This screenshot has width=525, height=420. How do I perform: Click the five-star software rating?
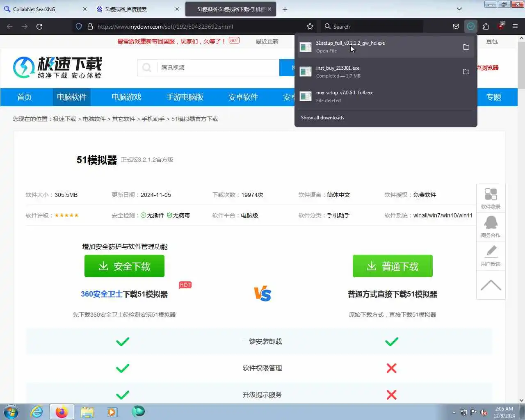pos(66,215)
